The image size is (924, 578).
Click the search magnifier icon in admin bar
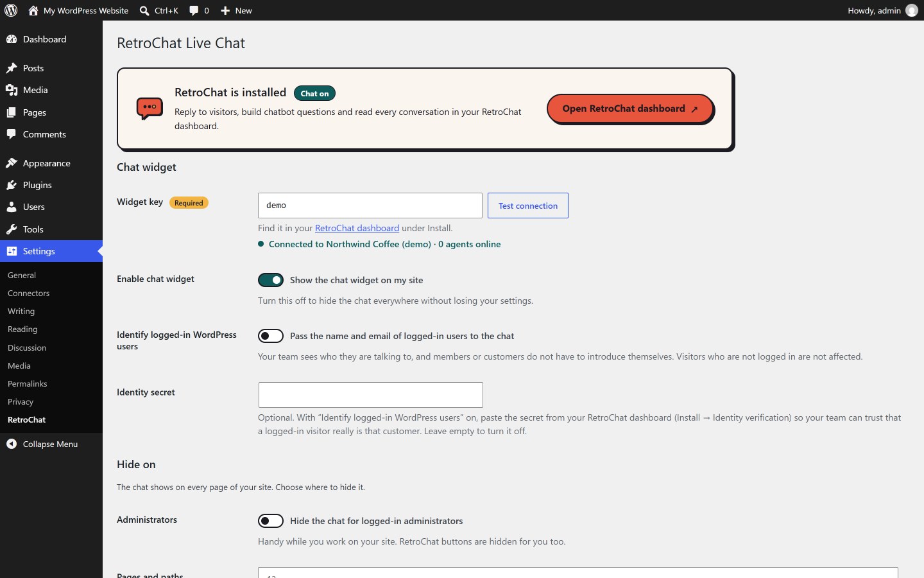[x=144, y=10]
